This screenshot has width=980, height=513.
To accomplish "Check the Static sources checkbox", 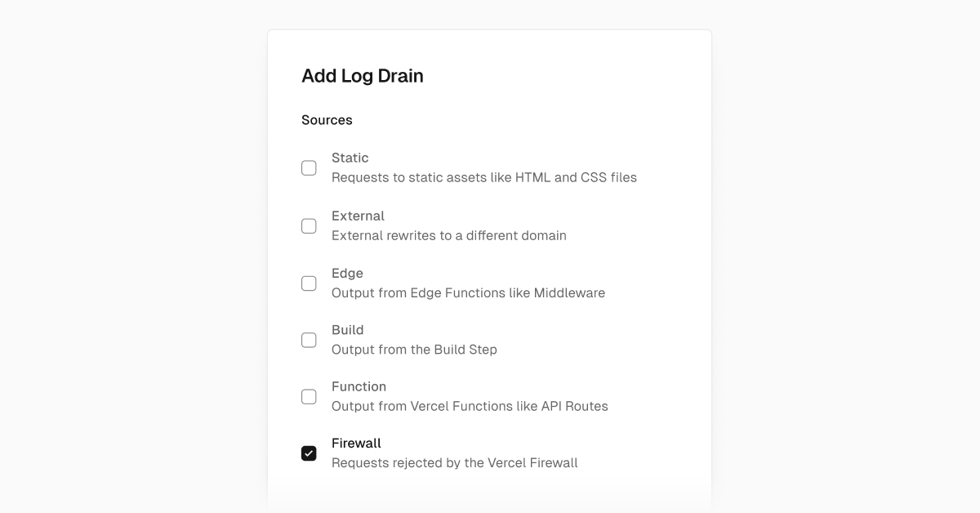I will click(x=309, y=167).
